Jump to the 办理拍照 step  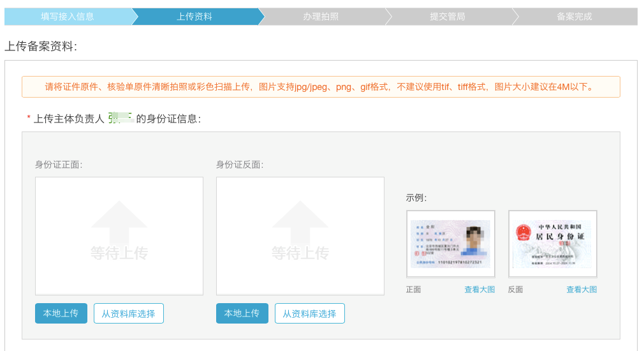[x=321, y=17]
